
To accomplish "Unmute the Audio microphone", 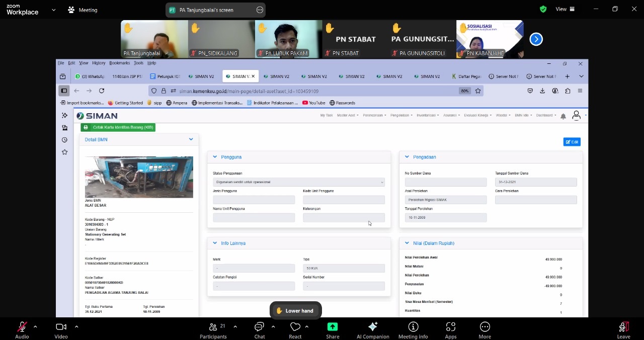I will 22,329.
